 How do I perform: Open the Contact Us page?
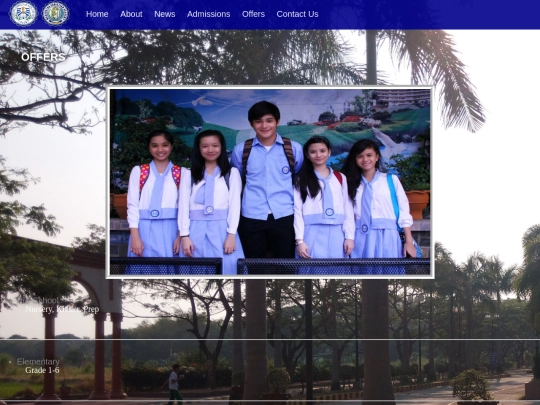click(298, 14)
